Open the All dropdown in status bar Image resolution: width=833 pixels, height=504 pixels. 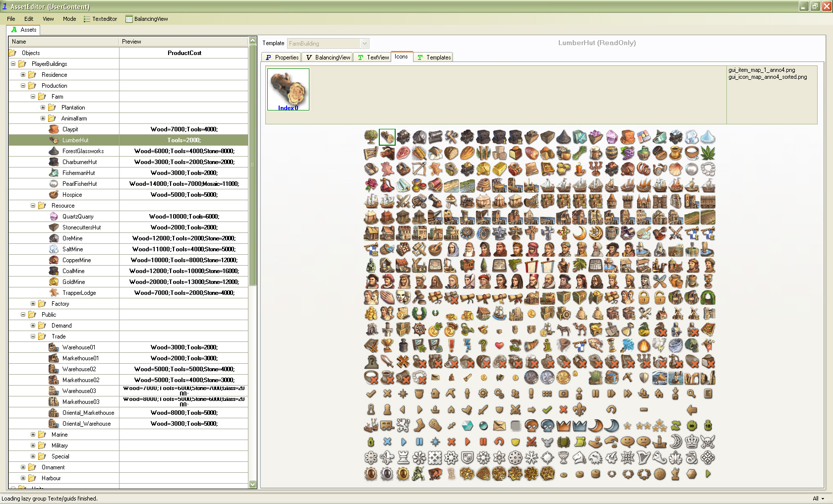(x=819, y=499)
